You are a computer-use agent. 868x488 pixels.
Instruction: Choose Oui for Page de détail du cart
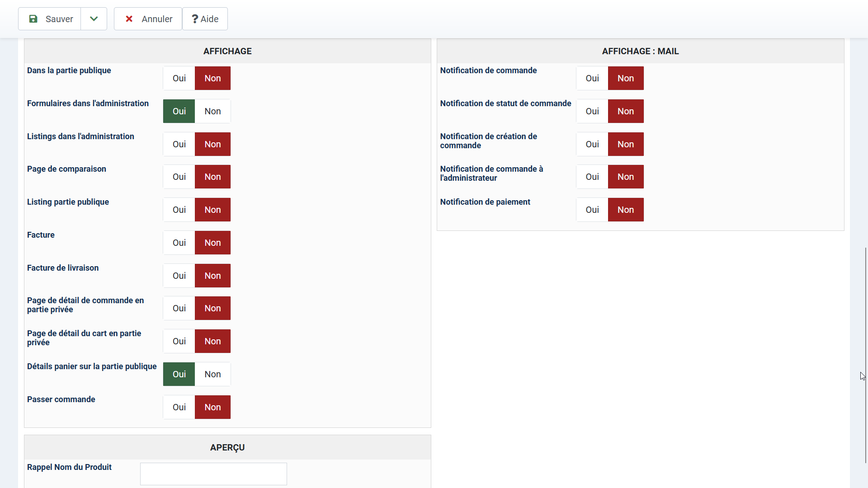(x=179, y=341)
